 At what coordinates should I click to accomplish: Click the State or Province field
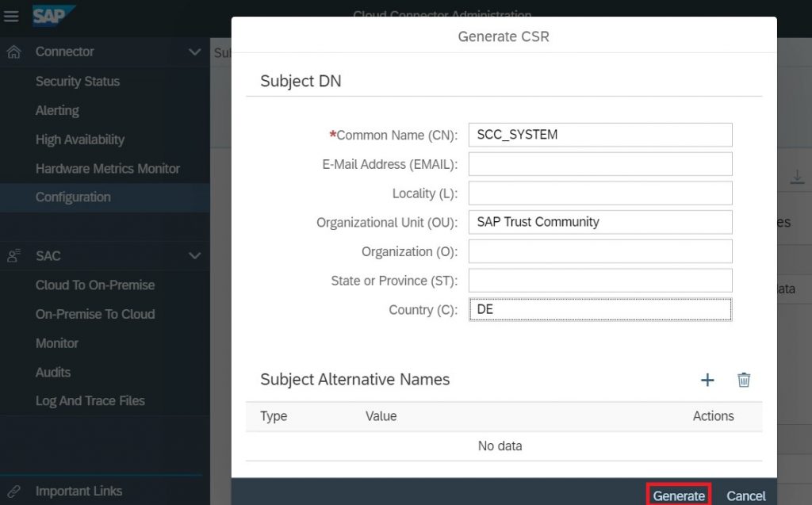pyautogui.click(x=600, y=280)
